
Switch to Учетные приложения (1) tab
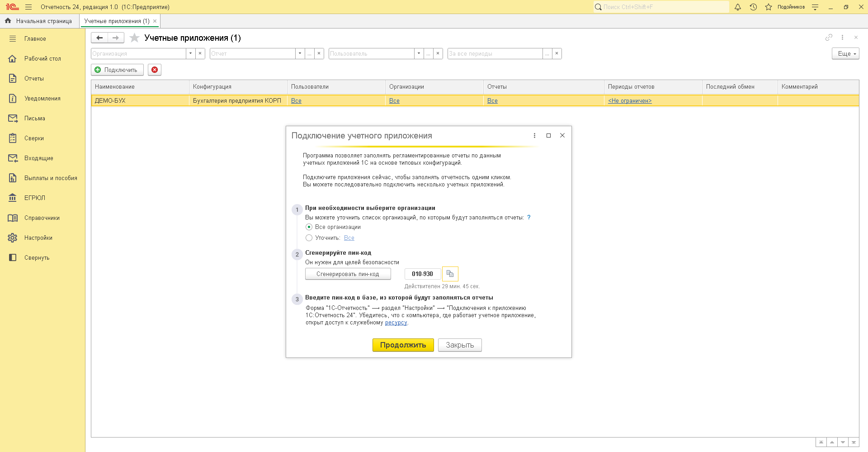tap(117, 21)
